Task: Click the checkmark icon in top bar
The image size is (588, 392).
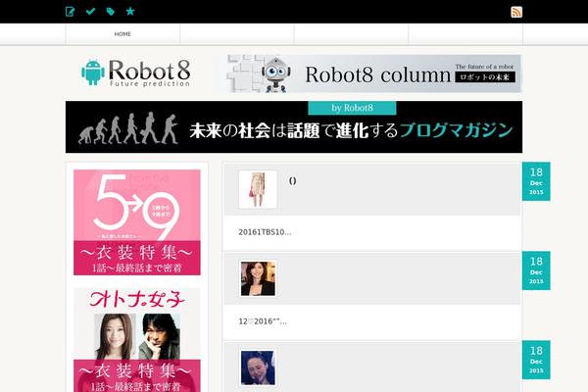Action: point(90,12)
